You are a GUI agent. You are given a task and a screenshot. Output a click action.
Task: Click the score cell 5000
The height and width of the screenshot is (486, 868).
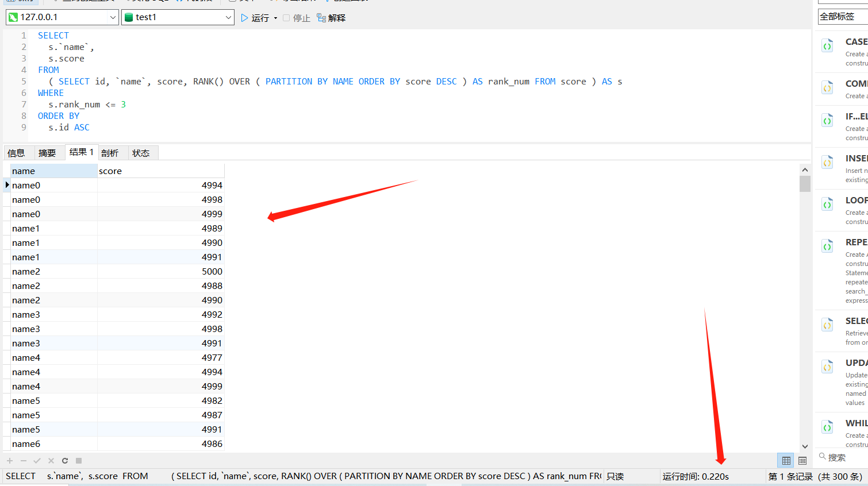(161, 272)
